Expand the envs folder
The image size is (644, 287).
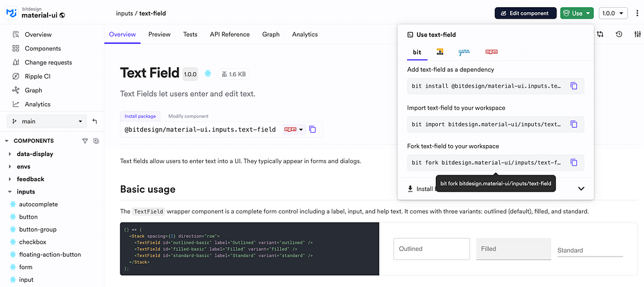(x=10, y=166)
